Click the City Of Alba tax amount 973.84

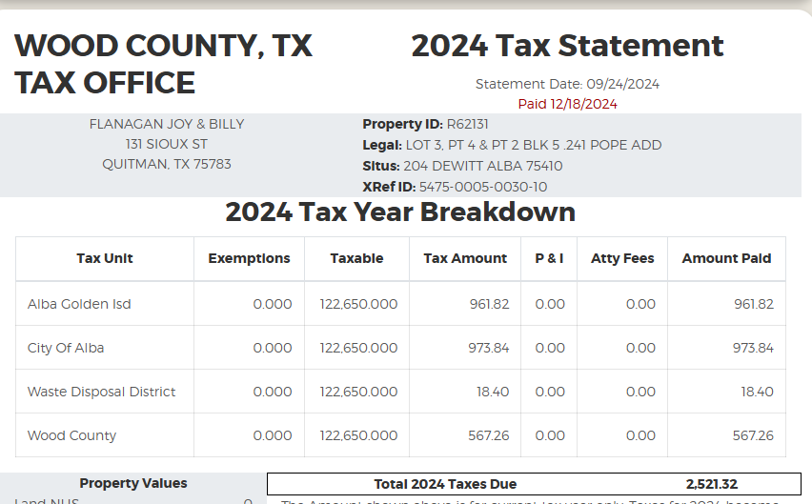click(x=488, y=348)
